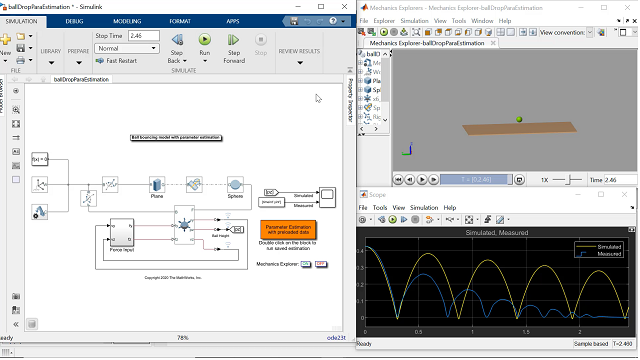640x360 pixels.
Task: Select the Solver Configuration f(x)=0 block
Action: (40, 159)
